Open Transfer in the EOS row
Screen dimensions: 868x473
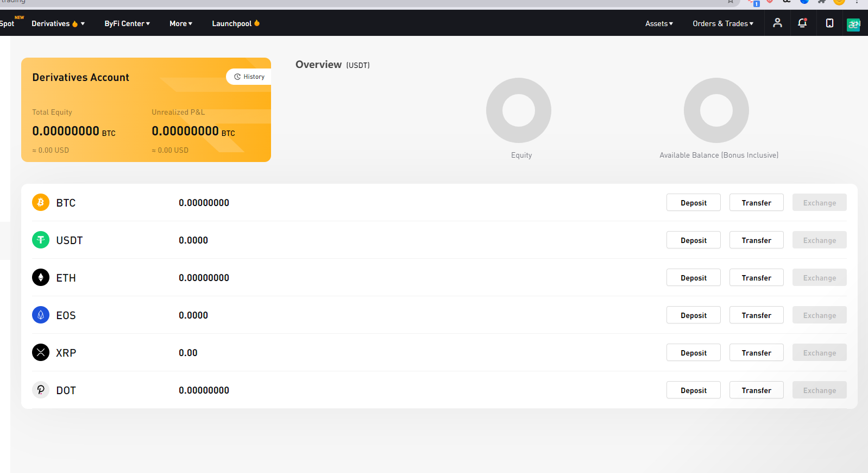point(757,315)
